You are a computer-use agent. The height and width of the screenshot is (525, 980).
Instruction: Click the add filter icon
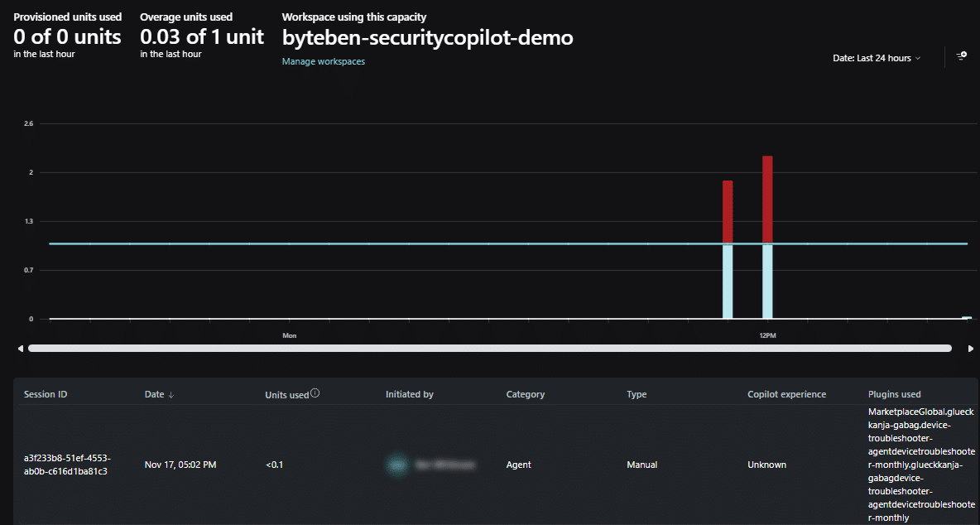coord(961,56)
